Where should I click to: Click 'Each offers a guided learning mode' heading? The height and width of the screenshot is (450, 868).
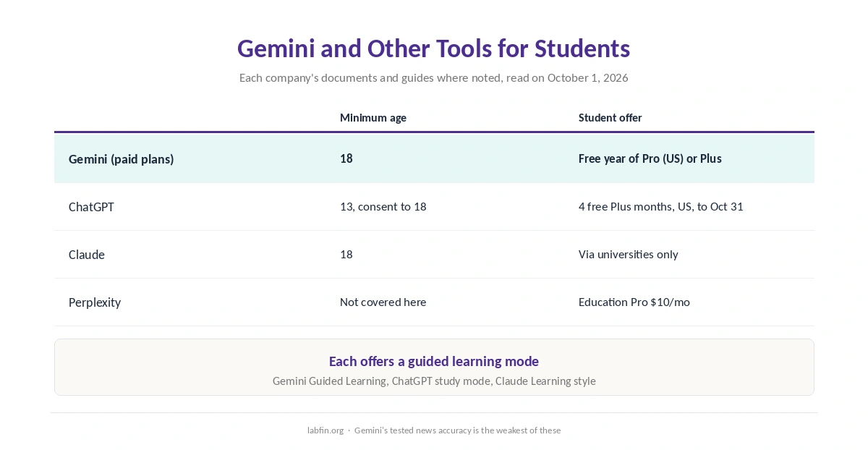[434, 361]
